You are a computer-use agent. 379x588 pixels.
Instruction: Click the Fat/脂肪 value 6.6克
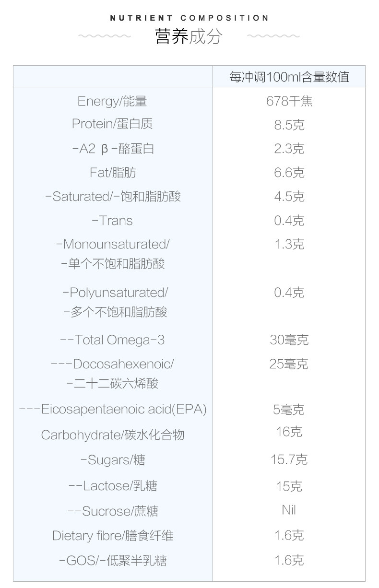(289, 173)
